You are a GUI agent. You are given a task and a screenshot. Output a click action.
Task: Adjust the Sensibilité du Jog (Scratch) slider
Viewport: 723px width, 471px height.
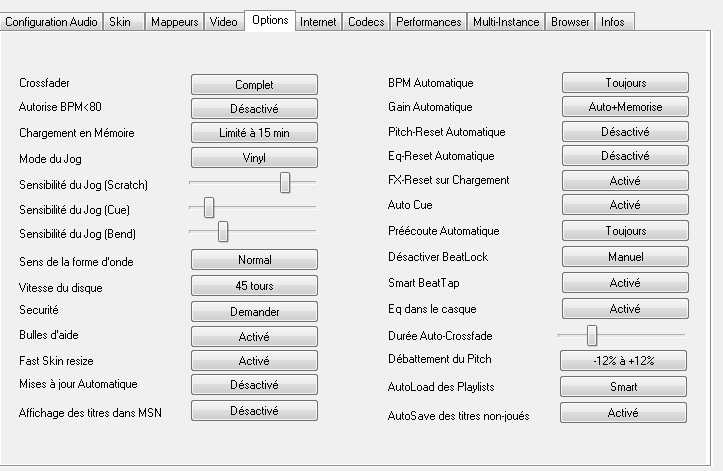tap(285, 182)
